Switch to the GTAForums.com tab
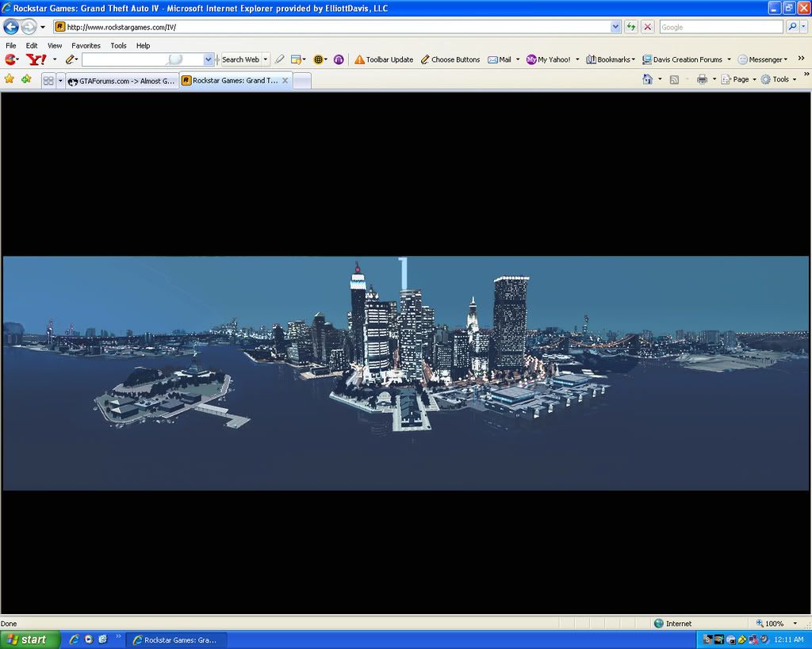 pos(122,81)
